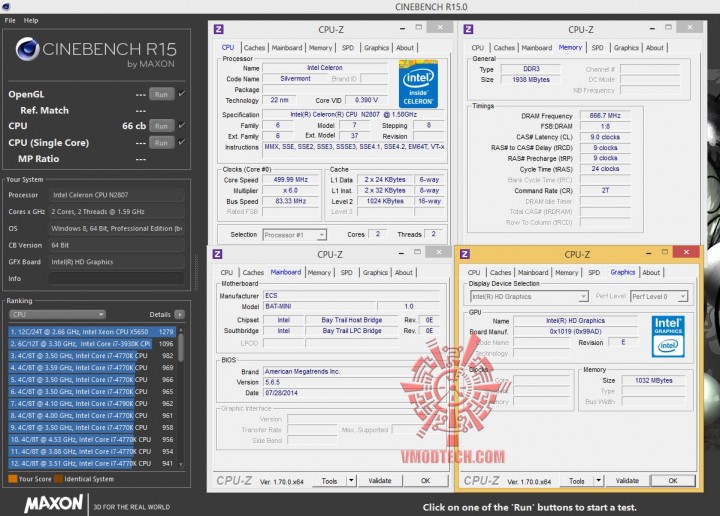The image size is (720, 516).
Task: Toggle the CPU (Single Core) test checkbox
Action: coord(182,142)
